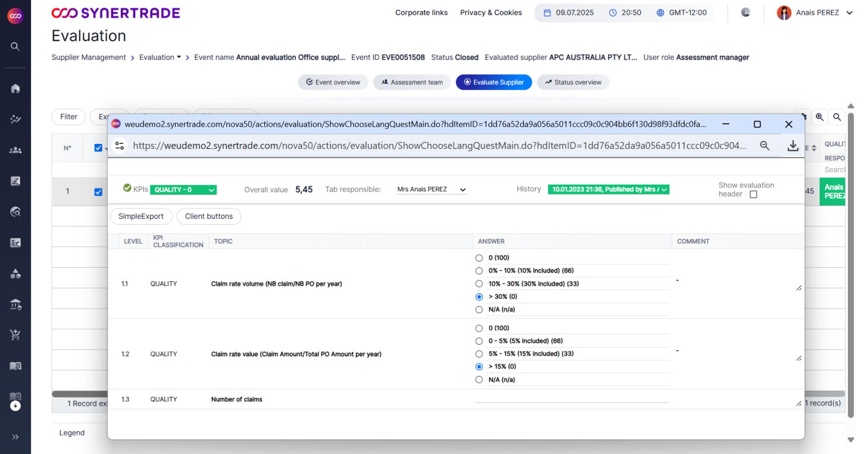Open site information icon beside the popup URL
This screenshot has width=868, height=454.
[x=120, y=146]
